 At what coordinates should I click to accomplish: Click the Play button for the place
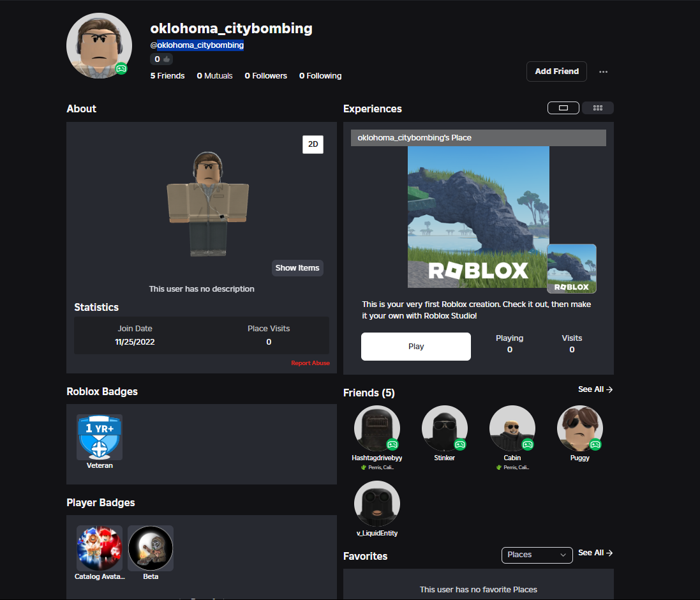415,347
